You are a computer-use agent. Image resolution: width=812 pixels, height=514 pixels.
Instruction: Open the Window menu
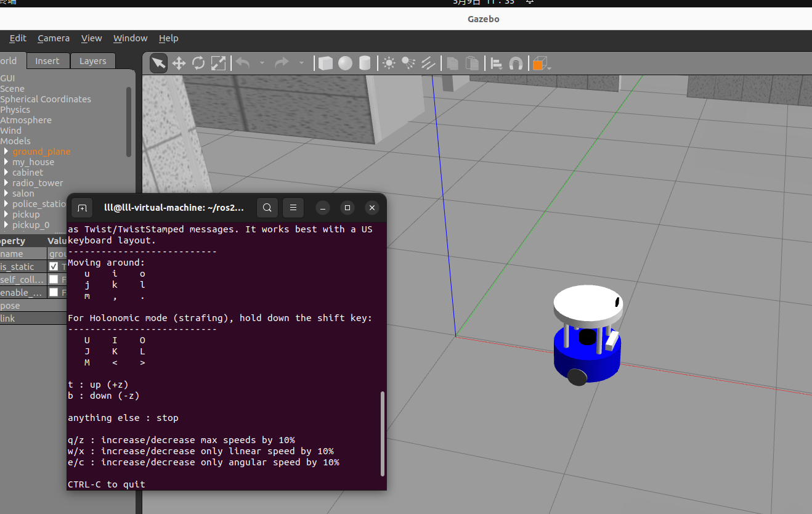click(131, 38)
